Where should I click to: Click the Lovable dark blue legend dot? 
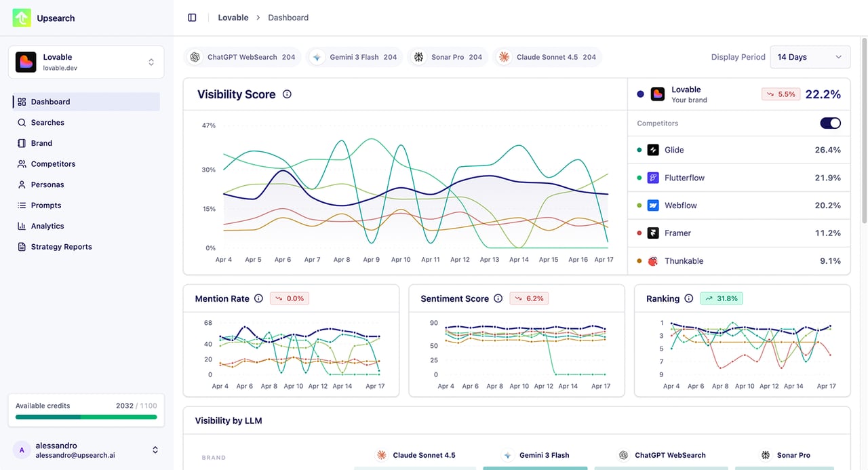pos(640,94)
